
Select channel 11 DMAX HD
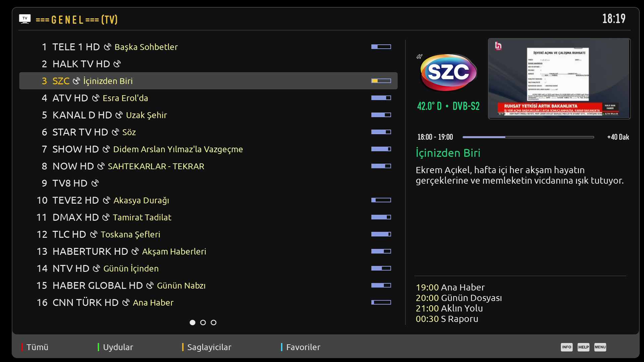click(x=208, y=218)
